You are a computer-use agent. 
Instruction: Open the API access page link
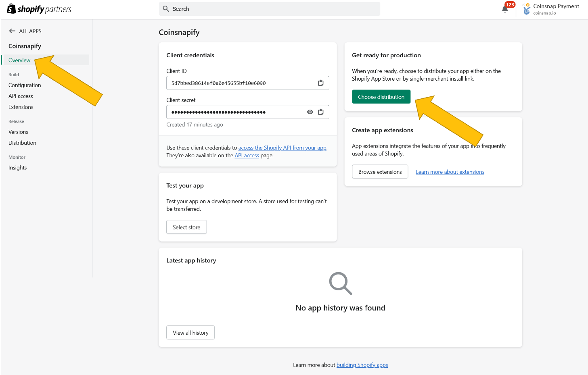coord(247,155)
